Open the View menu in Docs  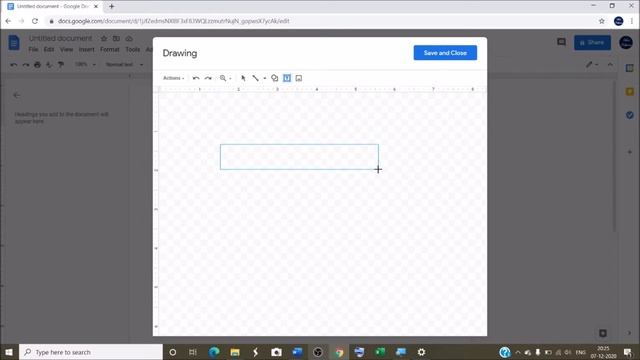(67, 49)
